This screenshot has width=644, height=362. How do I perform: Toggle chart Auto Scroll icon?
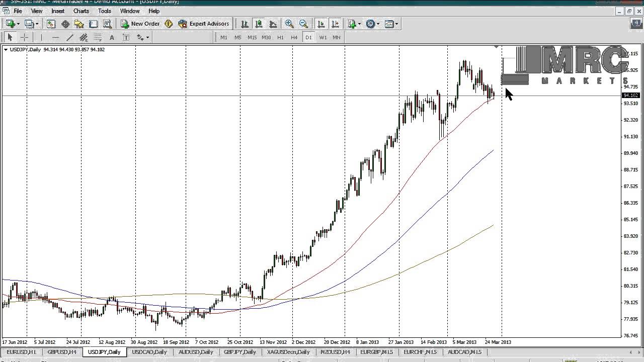(x=321, y=24)
